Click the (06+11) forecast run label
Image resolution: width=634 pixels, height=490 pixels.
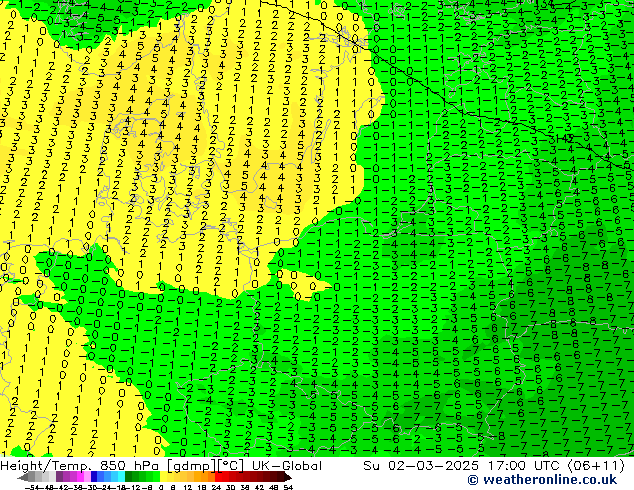click(x=596, y=466)
